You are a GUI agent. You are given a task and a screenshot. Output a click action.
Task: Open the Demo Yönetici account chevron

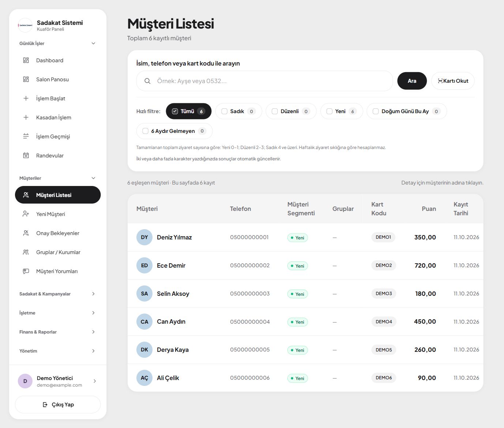[x=95, y=381]
